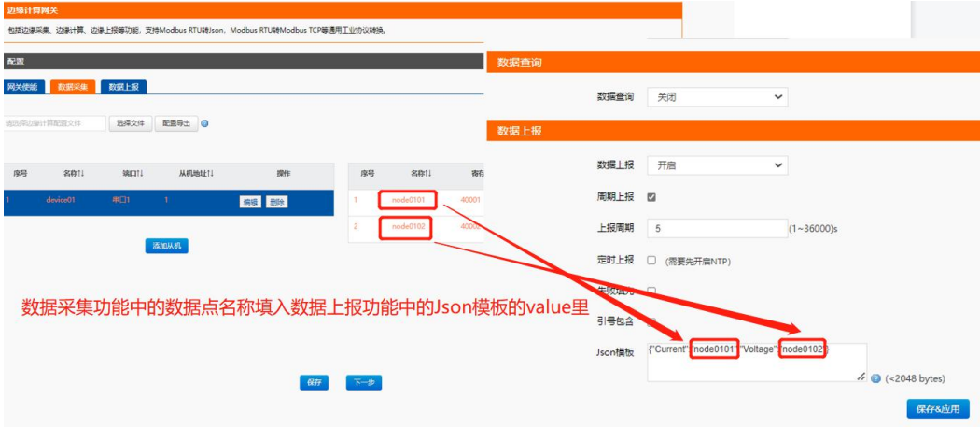Select node0102 in the node table

408,226
